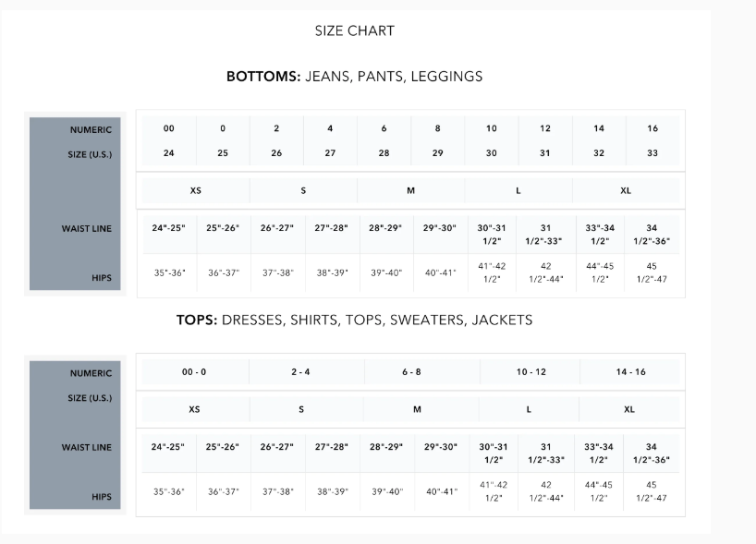The width and height of the screenshot is (756, 544).
Task: Select the BOTTOMS: JEANS, PANTS, LEGGINGS title
Action: point(354,76)
